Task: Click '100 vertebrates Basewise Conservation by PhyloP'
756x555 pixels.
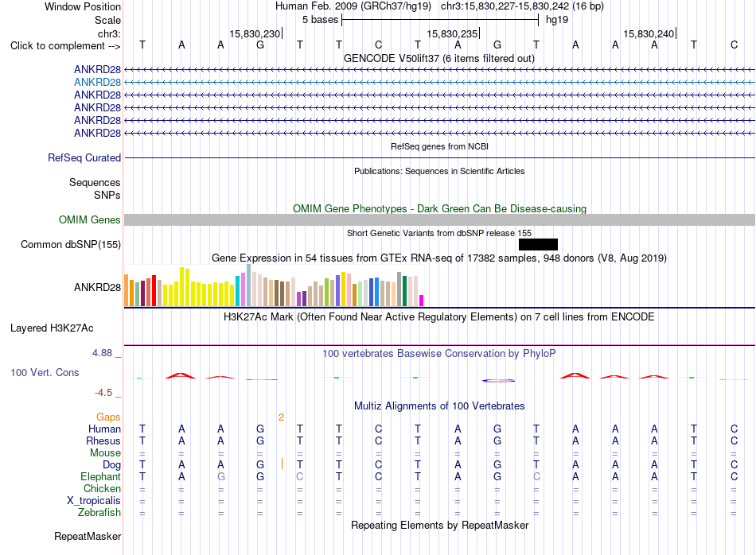Action: coord(438,354)
